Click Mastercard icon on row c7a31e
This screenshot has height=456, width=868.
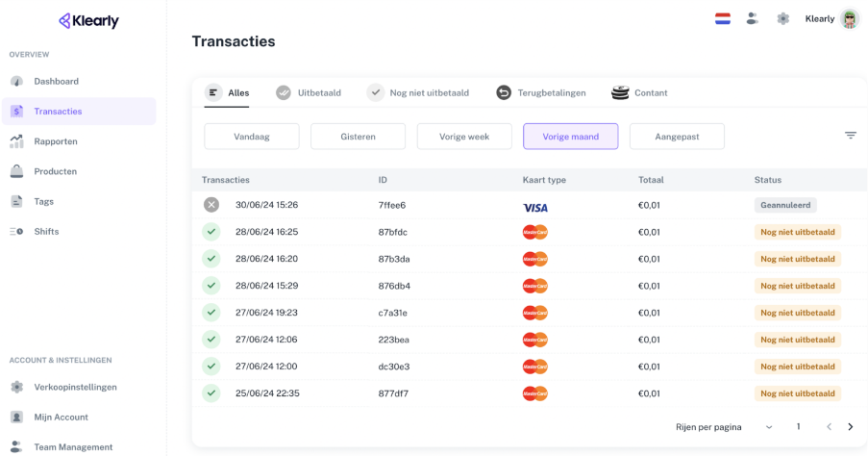[535, 313]
